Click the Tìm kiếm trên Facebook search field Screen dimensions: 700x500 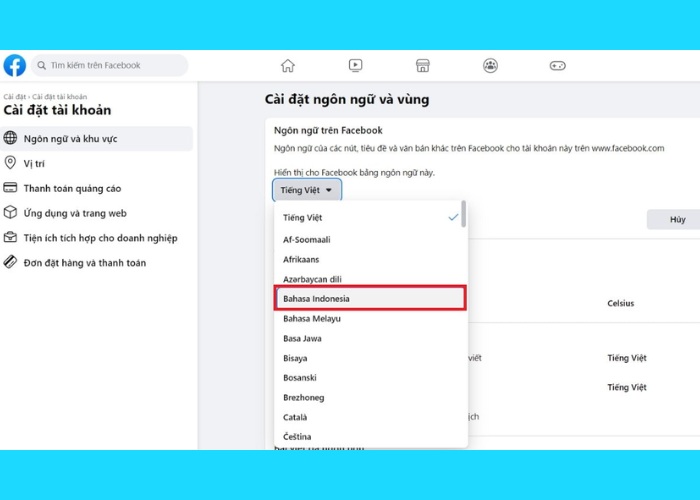[112, 66]
